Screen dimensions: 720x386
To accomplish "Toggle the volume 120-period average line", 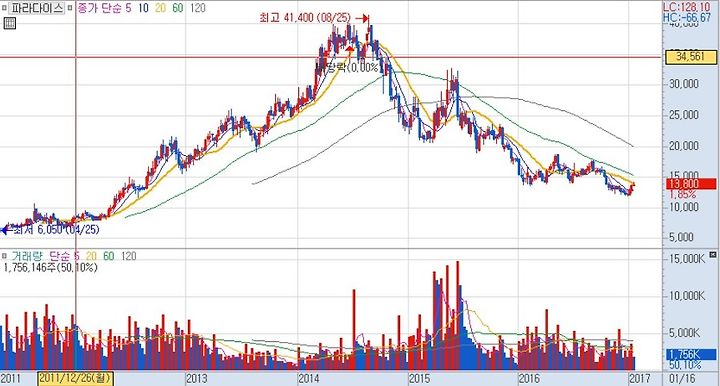I will point(129,256).
